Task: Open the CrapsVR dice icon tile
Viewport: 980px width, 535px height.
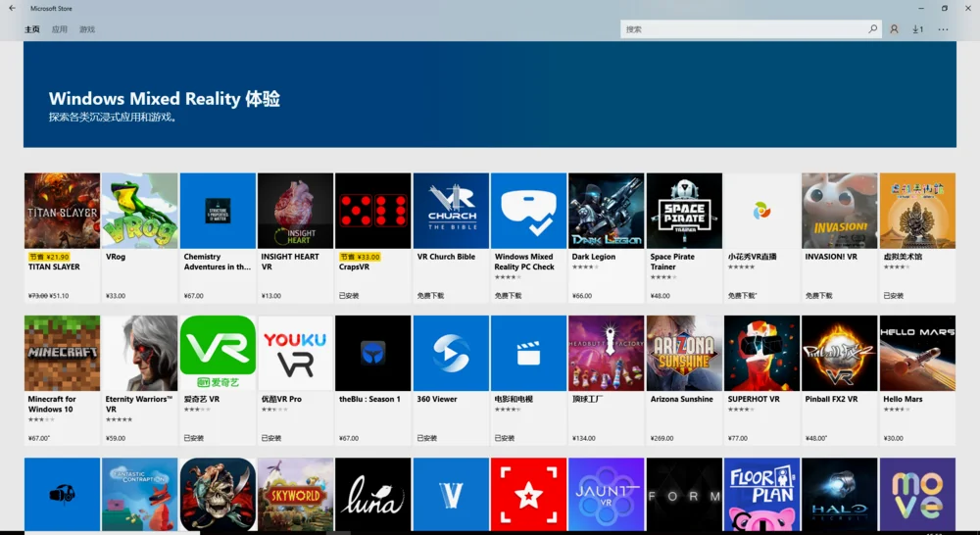Action: click(373, 211)
